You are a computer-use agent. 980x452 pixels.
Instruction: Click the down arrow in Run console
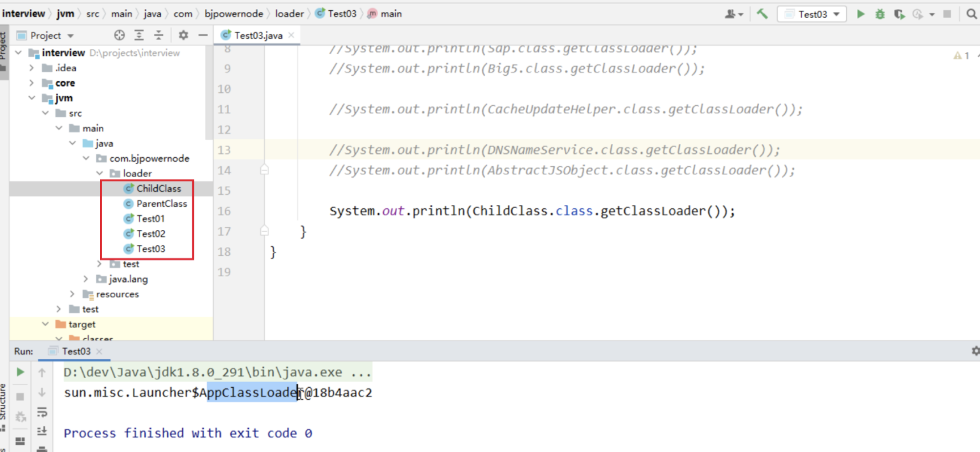(x=42, y=392)
